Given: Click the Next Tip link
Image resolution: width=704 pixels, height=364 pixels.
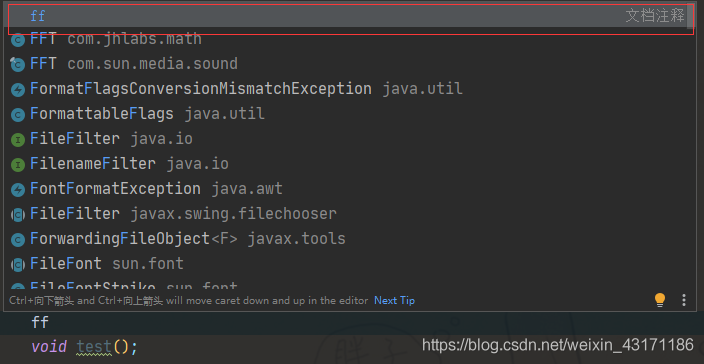Looking at the screenshot, I should pyautogui.click(x=394, y=300).
